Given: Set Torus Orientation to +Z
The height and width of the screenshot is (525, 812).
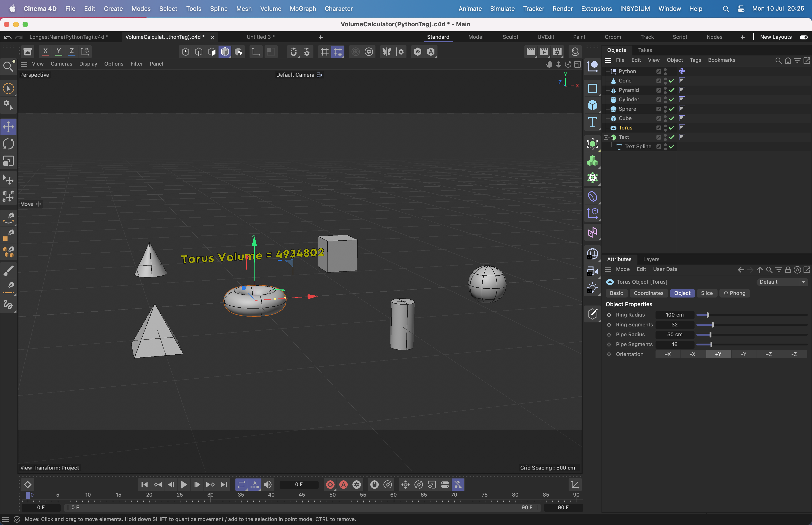Looking at the screenshot, I should point(769,355).
